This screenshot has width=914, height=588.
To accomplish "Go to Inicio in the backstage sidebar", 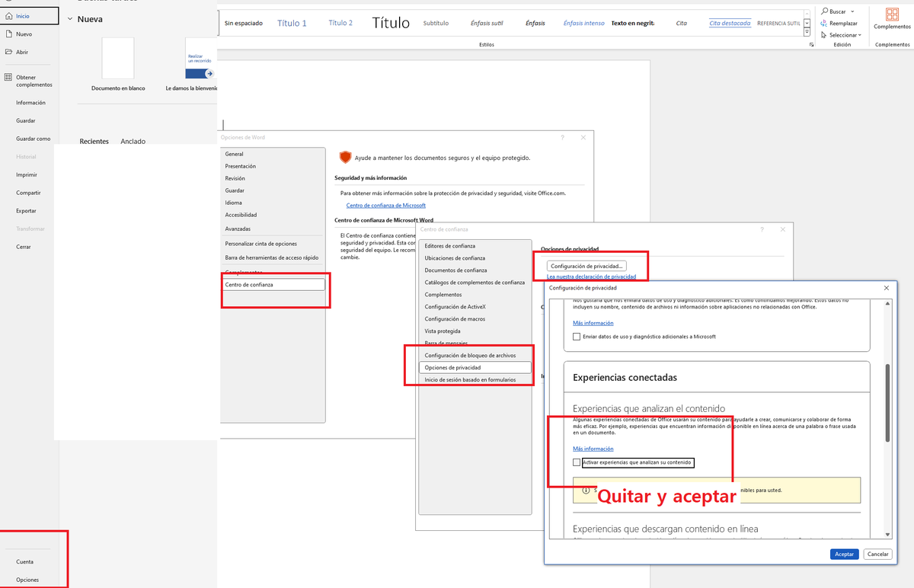I will (30, 15).
